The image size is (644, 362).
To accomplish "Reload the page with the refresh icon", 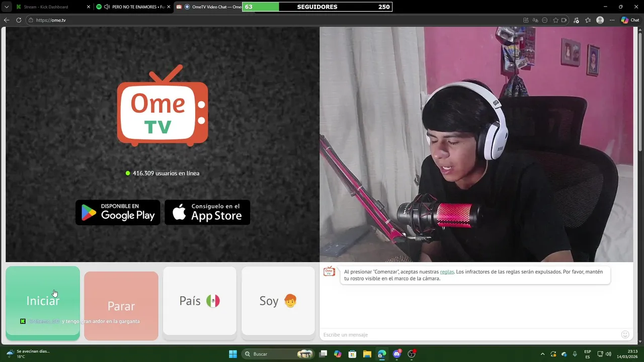I will [19, 20].
